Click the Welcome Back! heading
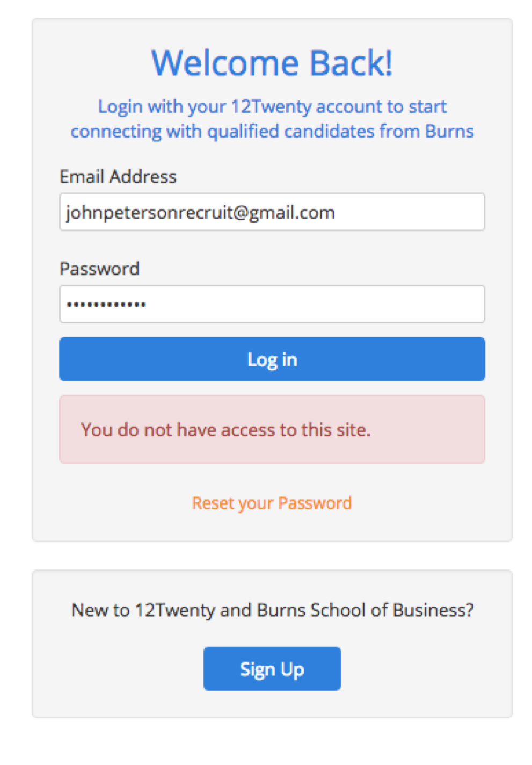Viewport: 532px width, 765px height. 272,63
